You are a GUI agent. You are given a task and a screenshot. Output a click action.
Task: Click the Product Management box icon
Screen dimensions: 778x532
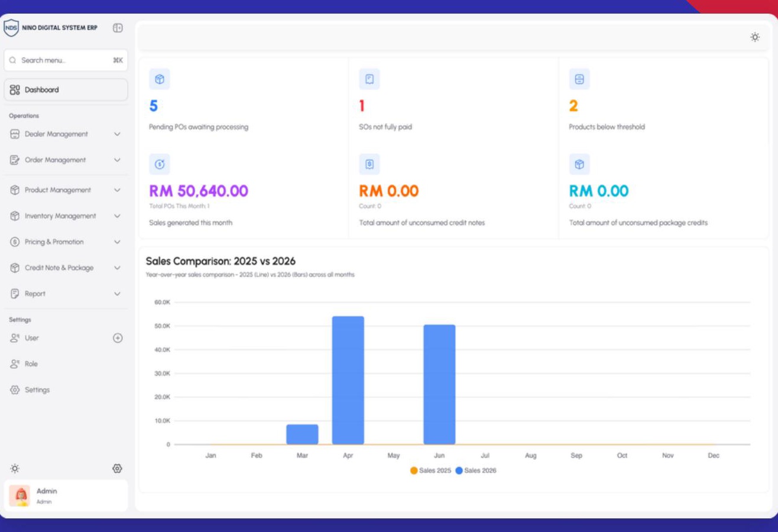point(15,190)
